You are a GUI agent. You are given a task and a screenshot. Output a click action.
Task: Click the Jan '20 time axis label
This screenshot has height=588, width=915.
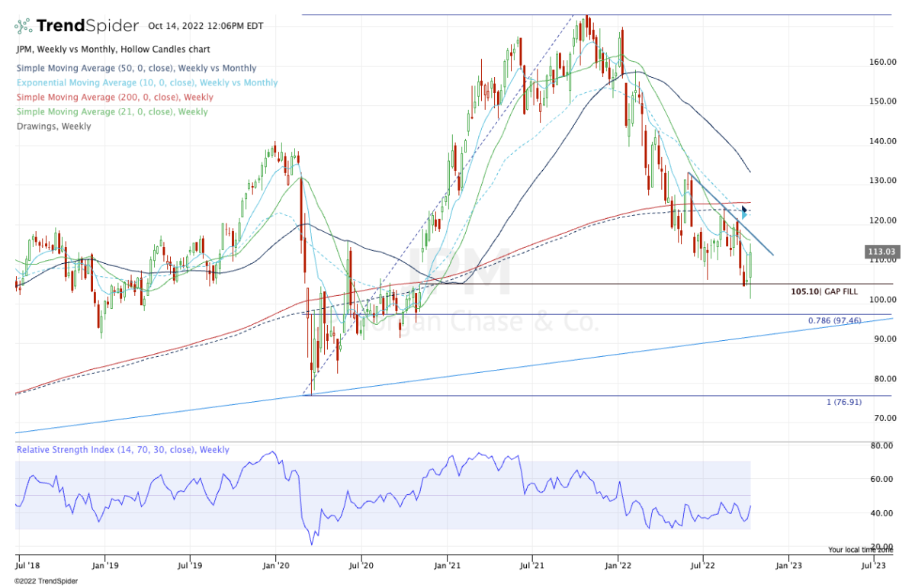275,566
